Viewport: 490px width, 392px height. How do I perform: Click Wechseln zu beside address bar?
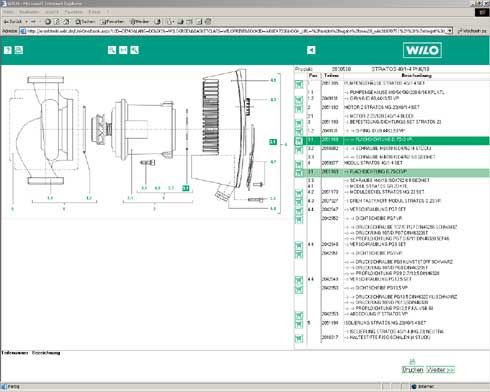coord(472,31)
